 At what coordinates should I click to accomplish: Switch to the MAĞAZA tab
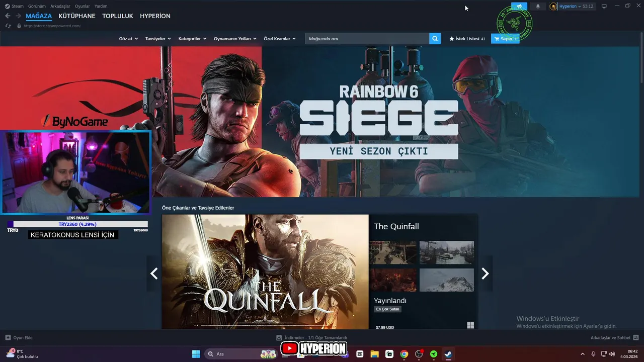pos(39,16)
